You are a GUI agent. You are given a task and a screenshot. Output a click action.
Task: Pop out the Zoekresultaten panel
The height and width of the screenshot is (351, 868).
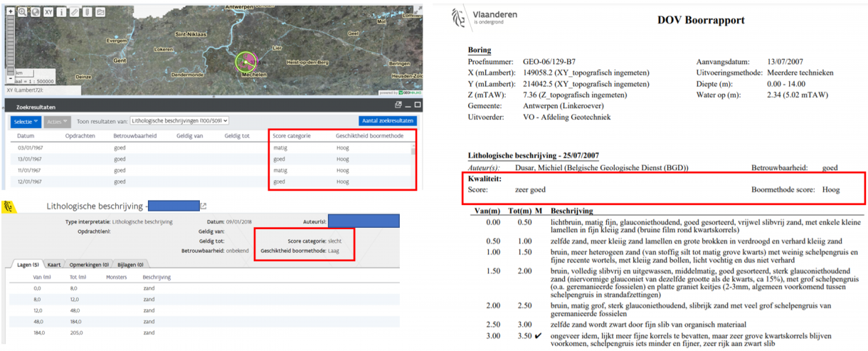[398, 105]
